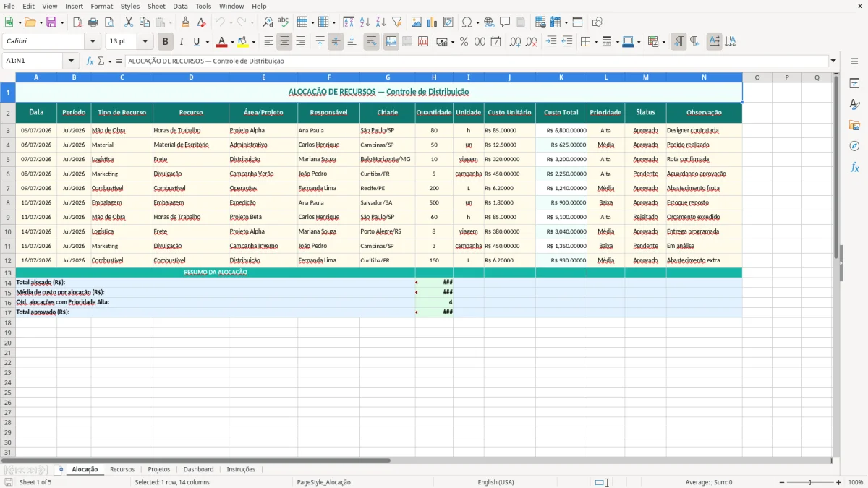Image resolution: width=868 pixels, height=488 pixels.
Task: Run the spelling check icon
Action: 284,22
